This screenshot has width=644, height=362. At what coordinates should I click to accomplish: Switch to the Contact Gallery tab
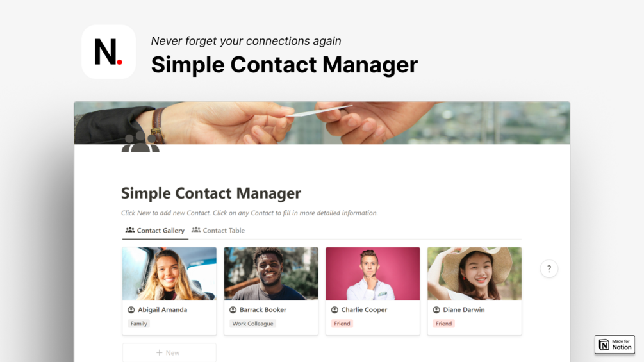(x=155, y=231)
